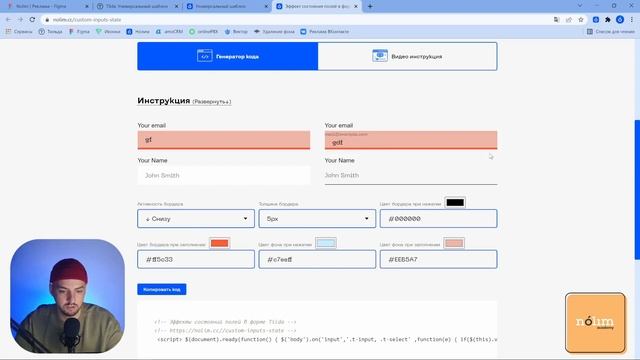Click the salmon pink background color swatch
The width and height of the screenshot is (640, 360).
click(454, 243)
